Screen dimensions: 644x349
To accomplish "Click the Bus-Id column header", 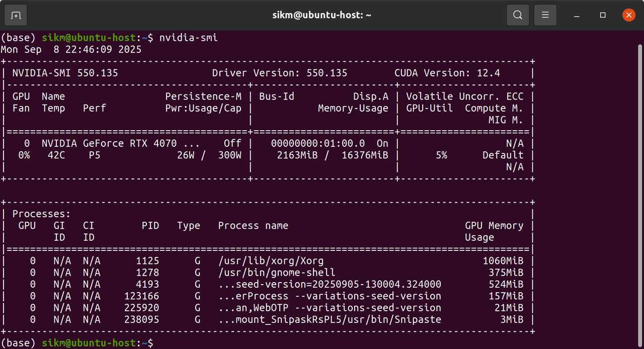I will tap(277, 96).
